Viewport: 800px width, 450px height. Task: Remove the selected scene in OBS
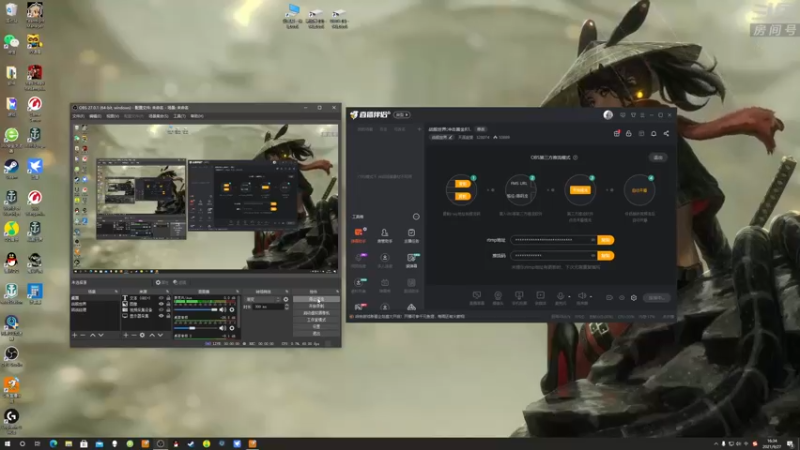pos(83,335)
